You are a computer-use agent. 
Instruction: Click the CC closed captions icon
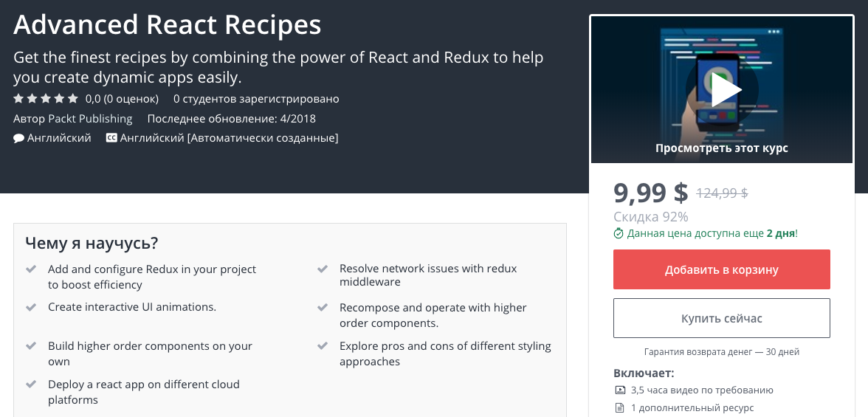[111, 138]
